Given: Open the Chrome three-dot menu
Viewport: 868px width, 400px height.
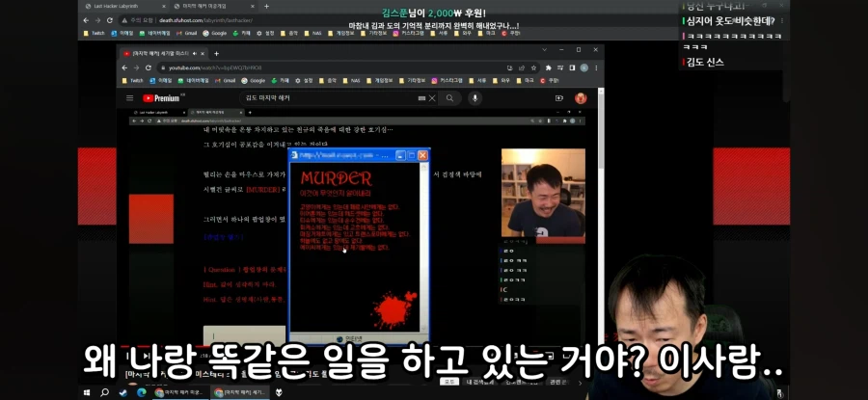Looking at the screenshot, I should point(596,67).
